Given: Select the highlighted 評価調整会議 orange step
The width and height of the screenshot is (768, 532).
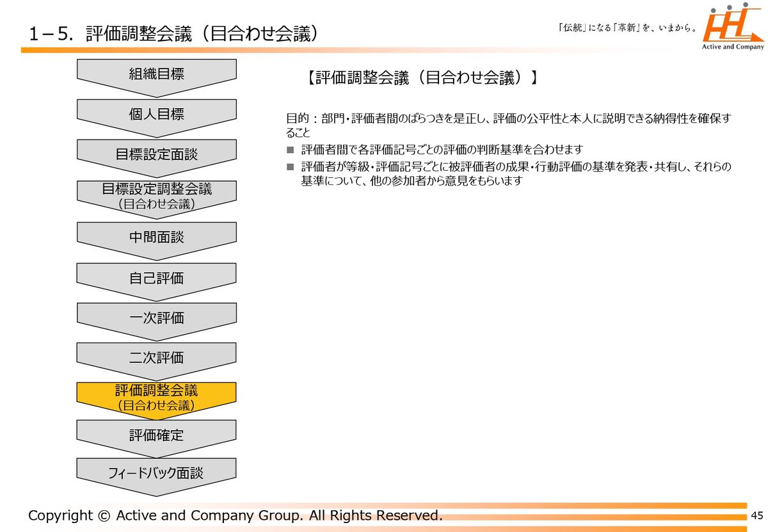Looking at the screenshot, I should click(157, 397).
